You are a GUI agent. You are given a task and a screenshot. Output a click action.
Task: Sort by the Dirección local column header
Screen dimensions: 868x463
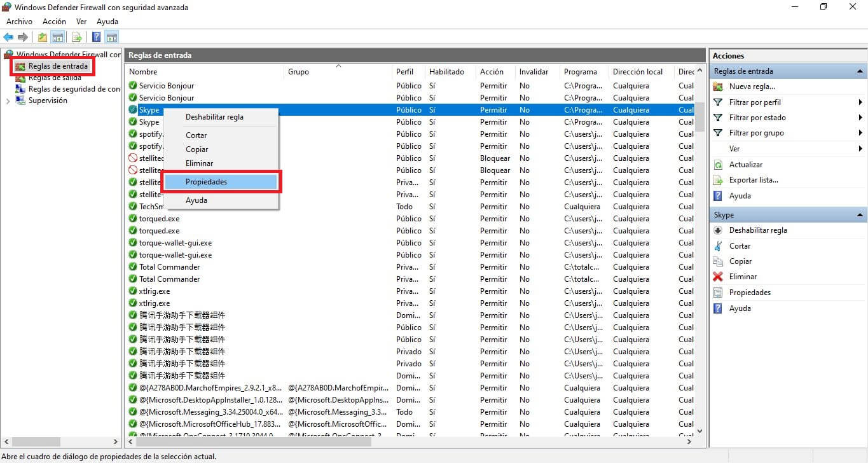pyautogui.click(x=642, y=72)
